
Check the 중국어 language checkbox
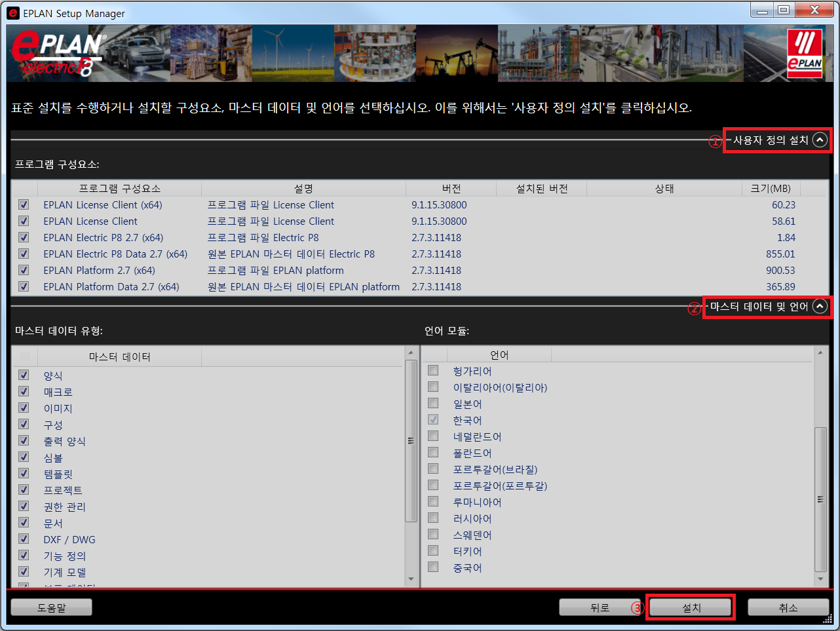pyautogui.click(x=433, y=567)
